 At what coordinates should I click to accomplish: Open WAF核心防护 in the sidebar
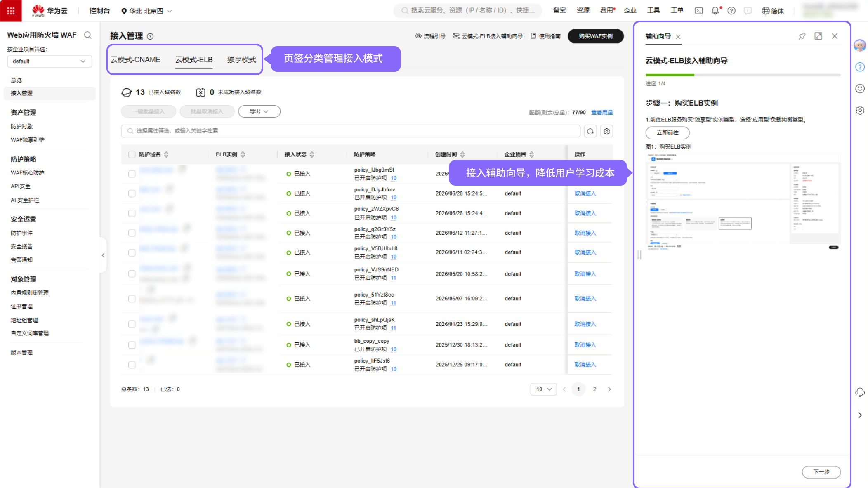tap(28, 173)
